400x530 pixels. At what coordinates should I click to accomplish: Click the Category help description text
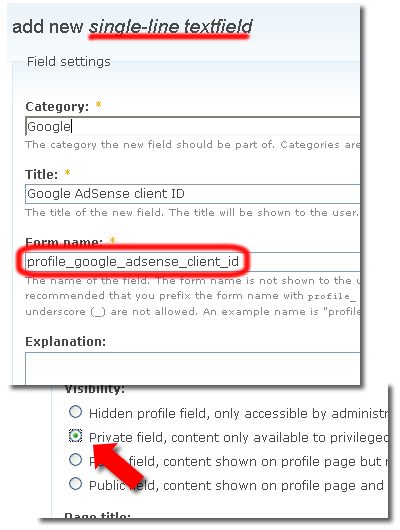tap(193, 145)
